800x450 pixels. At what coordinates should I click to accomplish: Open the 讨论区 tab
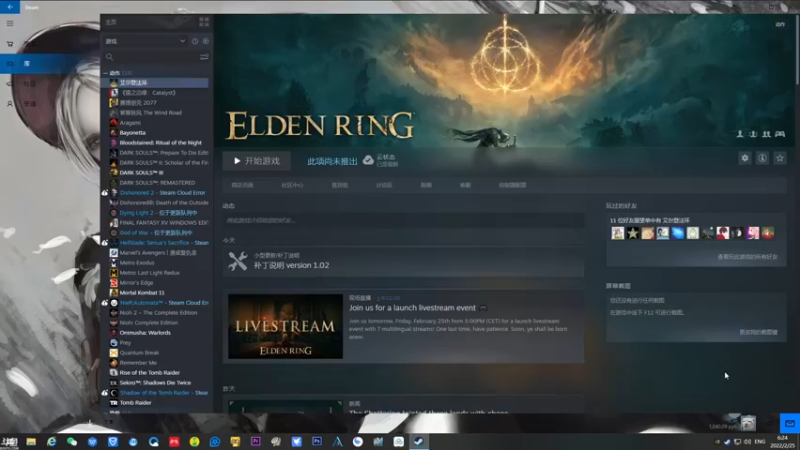click(384, 185)
